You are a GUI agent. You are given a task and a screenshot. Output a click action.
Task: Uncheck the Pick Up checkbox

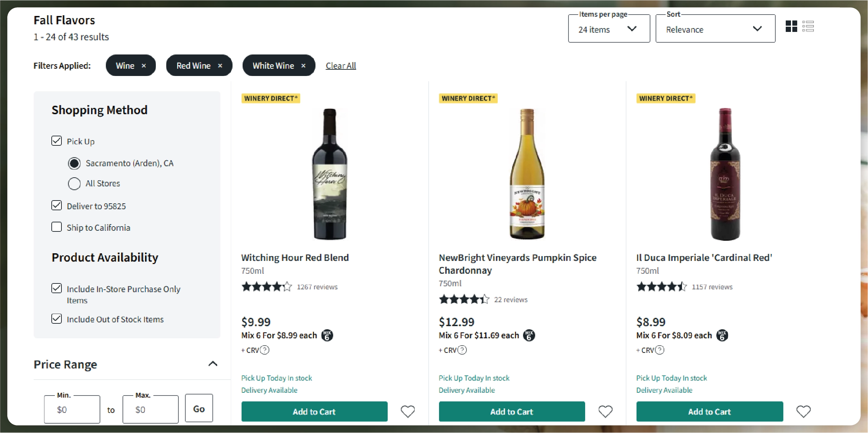pos(57,141)
